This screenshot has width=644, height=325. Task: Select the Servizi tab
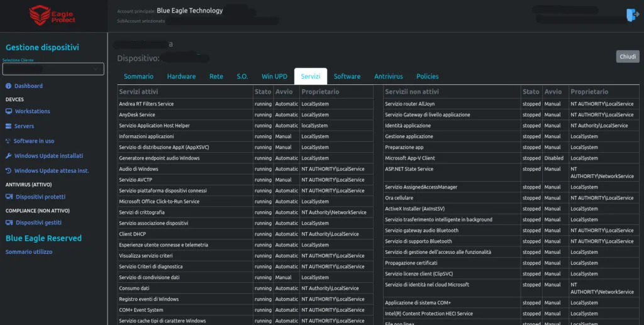click(311, 76)
